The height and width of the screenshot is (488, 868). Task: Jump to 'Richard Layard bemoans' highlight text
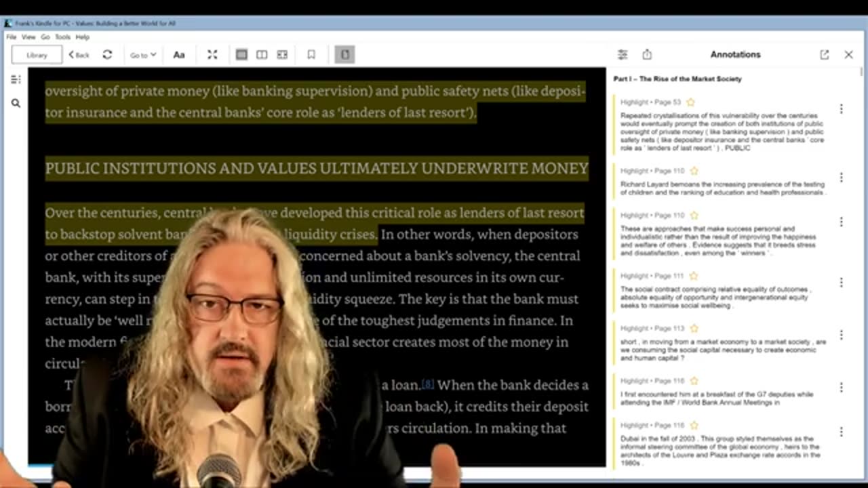[x=723, y=188]
